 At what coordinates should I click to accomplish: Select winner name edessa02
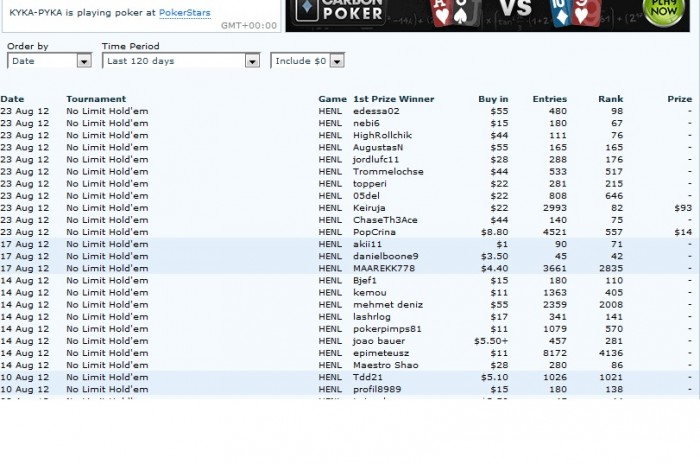click(376, 111)
